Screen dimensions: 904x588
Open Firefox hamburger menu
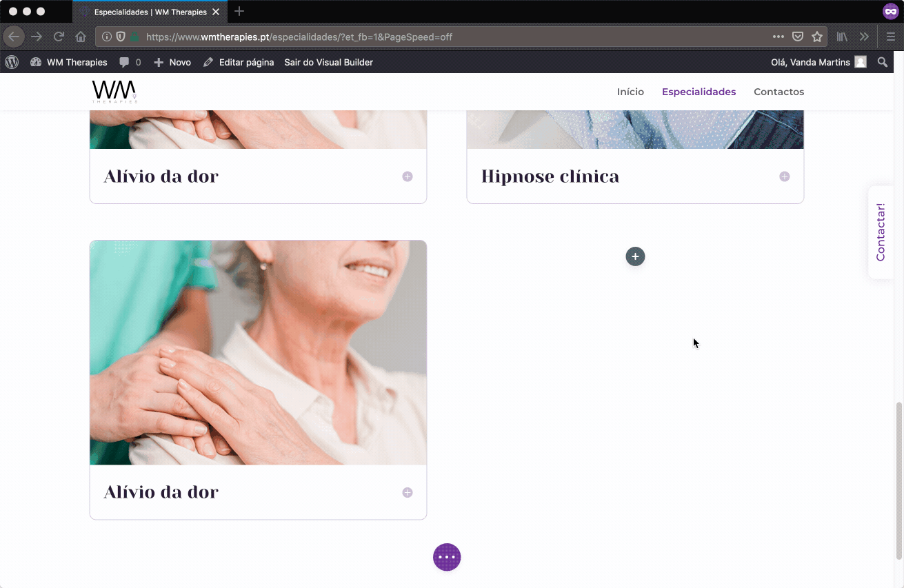pos(891,37)
